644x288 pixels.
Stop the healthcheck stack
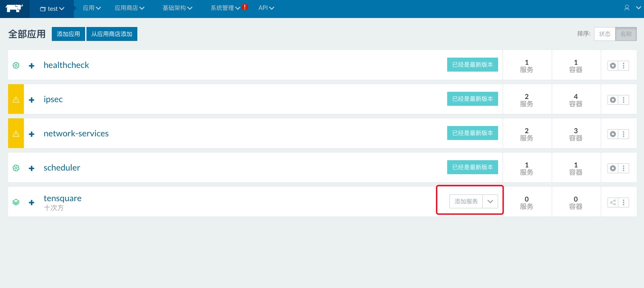(x=613, y=66)
